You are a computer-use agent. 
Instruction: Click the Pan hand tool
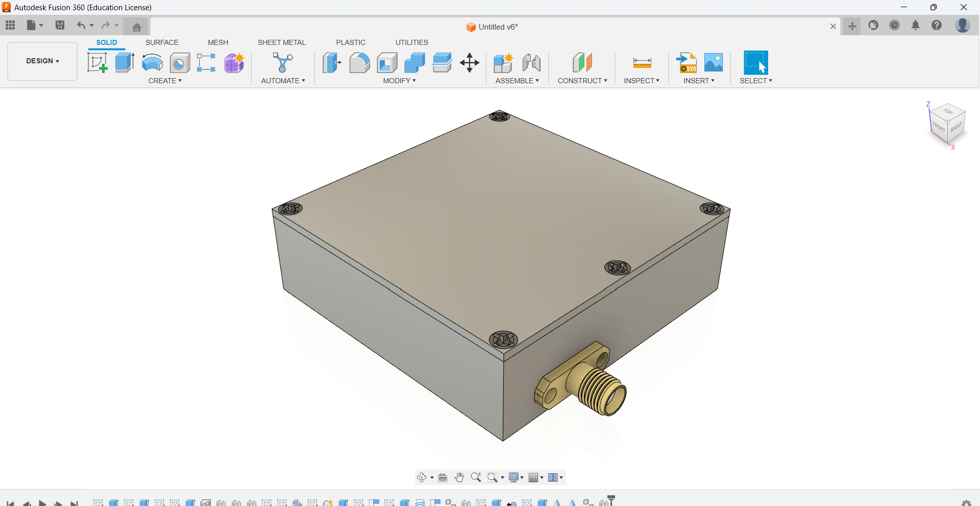coord(459,477)
